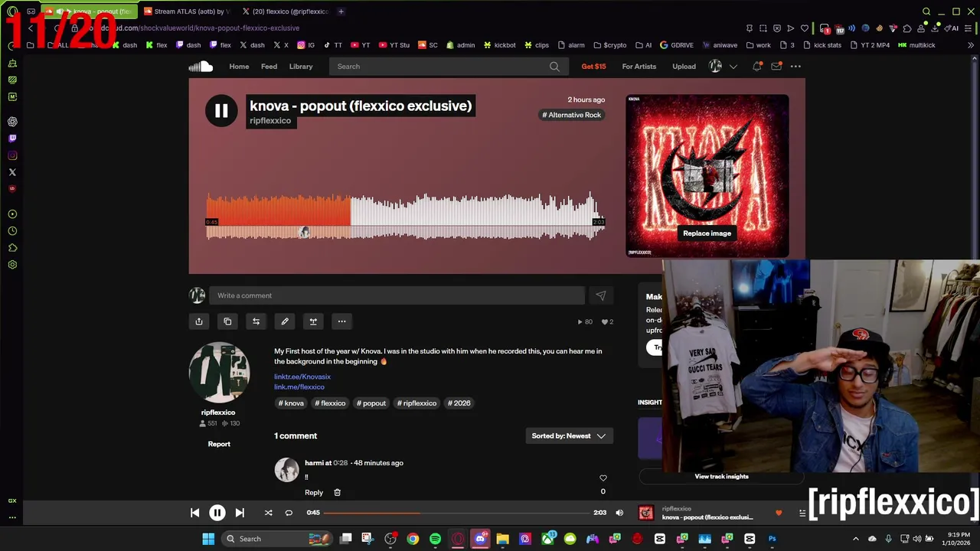Reply to harmi's comment

[x=314, y=493]
